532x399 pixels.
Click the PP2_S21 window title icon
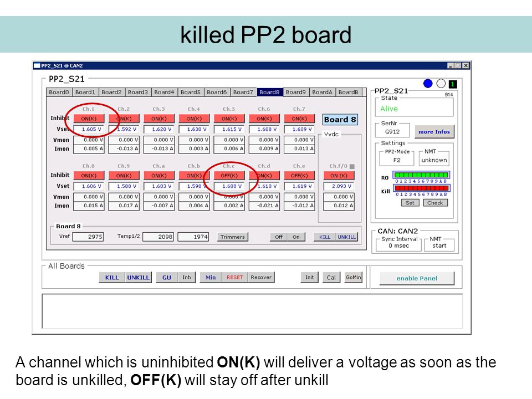pyautogui.click(x=37, y=65)
